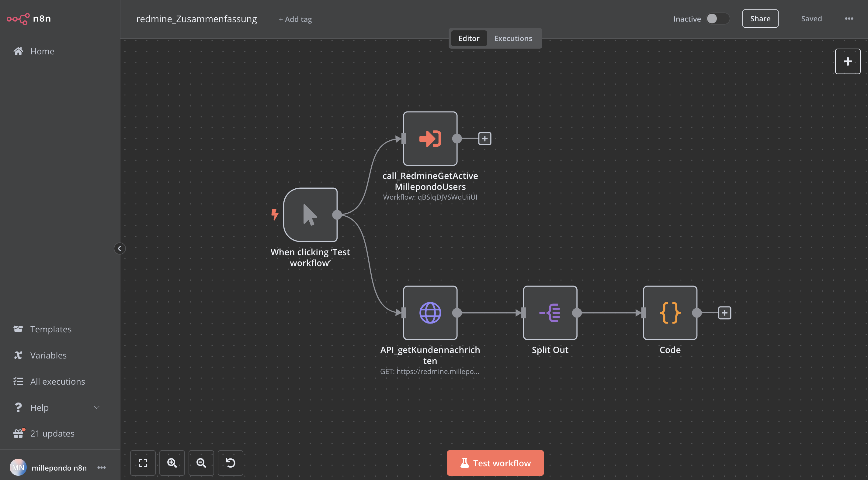
Task: Click the manual trigger cursor node
Action: tap(310, 215)
